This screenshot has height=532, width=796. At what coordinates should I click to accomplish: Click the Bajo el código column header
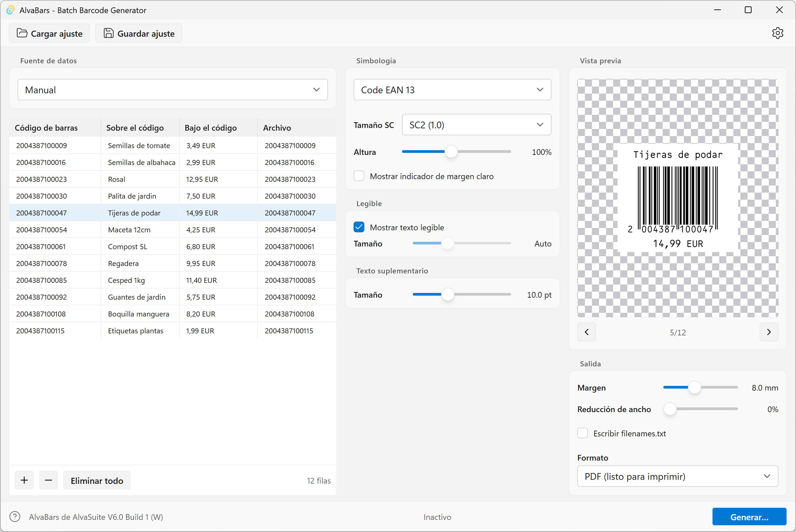coord(219,128)
